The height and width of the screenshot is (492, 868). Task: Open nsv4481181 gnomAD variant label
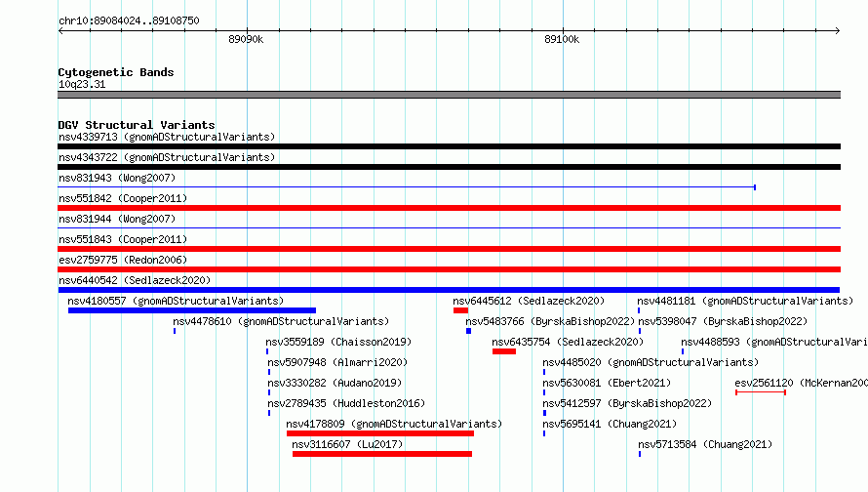[745, 301]
